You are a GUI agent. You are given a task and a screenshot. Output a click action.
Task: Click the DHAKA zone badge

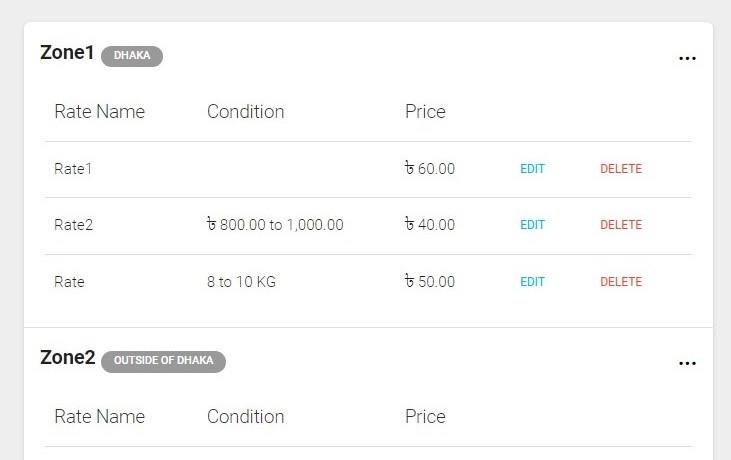[x=132, y=56]
